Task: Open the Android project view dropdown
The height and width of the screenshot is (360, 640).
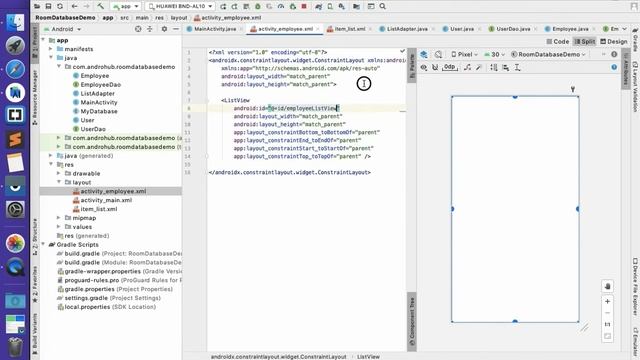Action: (62, 29)
